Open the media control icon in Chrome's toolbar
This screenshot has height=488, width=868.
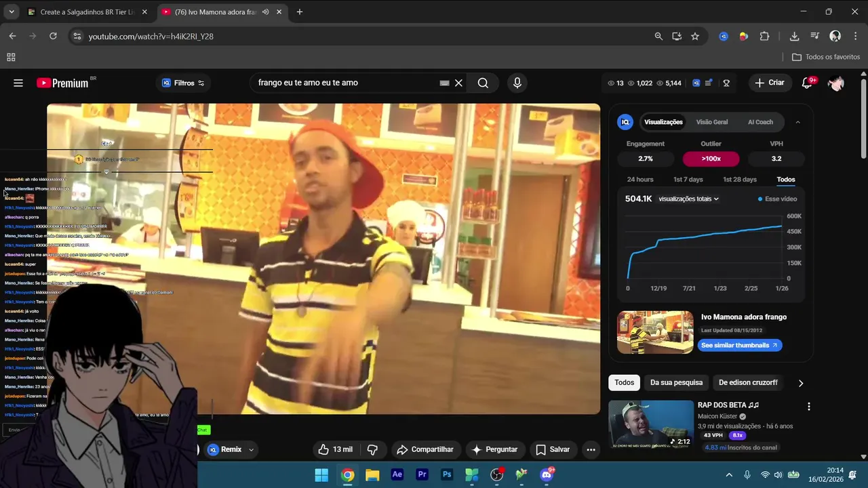coord(815,36)
